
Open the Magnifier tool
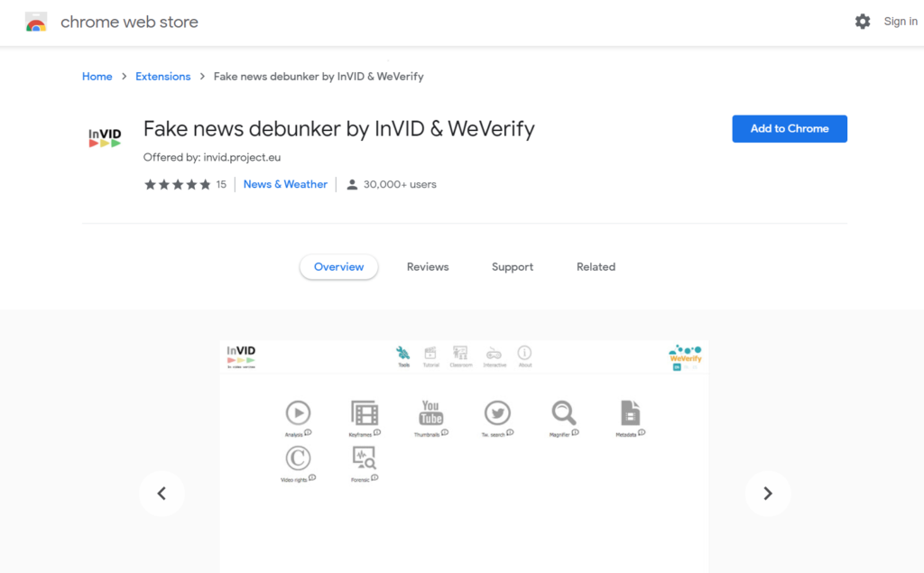point(563,412)
